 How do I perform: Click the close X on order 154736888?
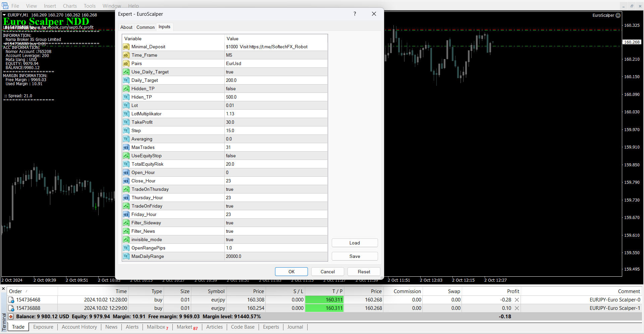517,308
